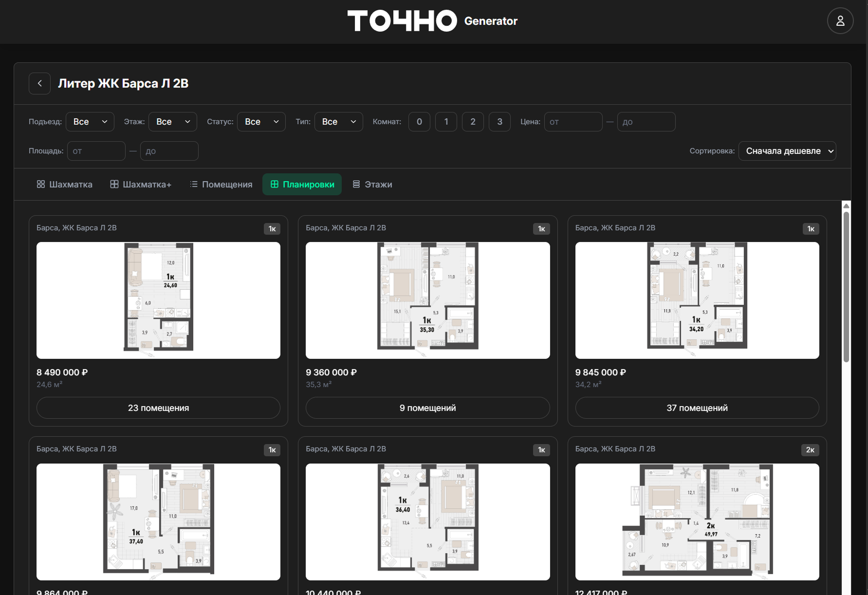Focus the Цена 'до' field
Viewport: 868px width, 595px height.
(646, 122)
